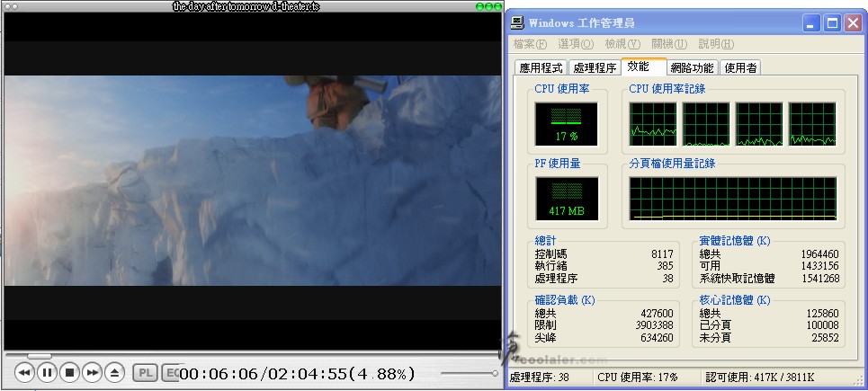Click the PF usage gauge showing 417 MB
This screenshot has width=868, height=391.
567,199
